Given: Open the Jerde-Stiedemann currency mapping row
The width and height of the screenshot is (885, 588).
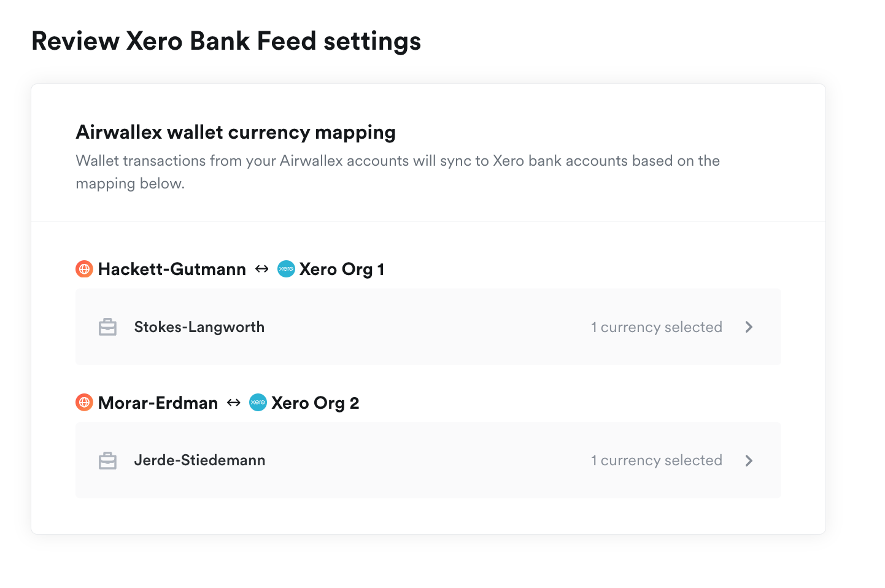Looking at the screenshot, I should [x=428, y=460].
